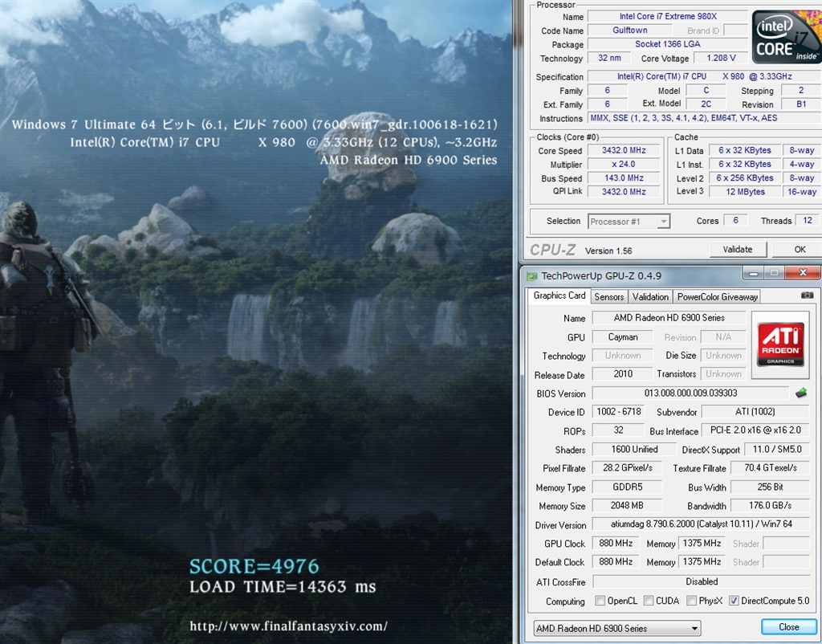
Task: Click the GPU-Z title bar app icon
Action: coord(531,276)
